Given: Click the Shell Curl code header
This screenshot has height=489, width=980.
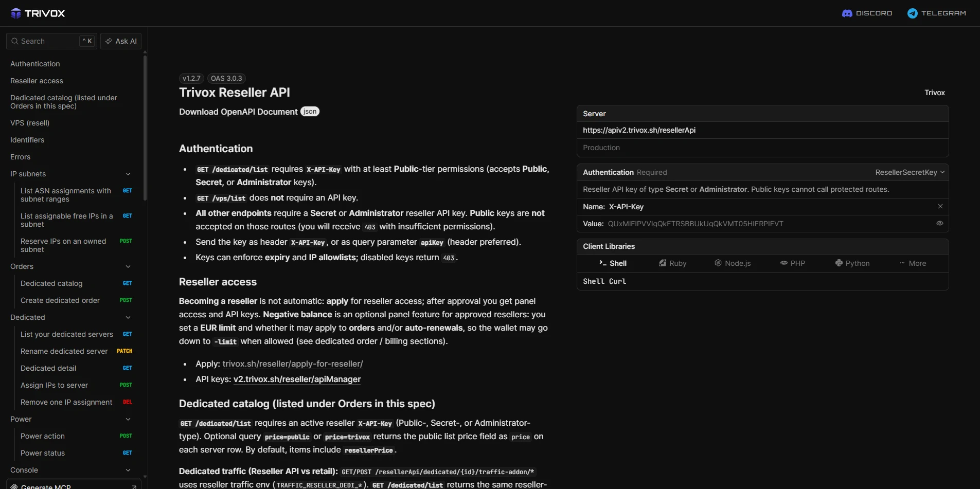Looking at the screenshot, I should click(x=604, y=281).
